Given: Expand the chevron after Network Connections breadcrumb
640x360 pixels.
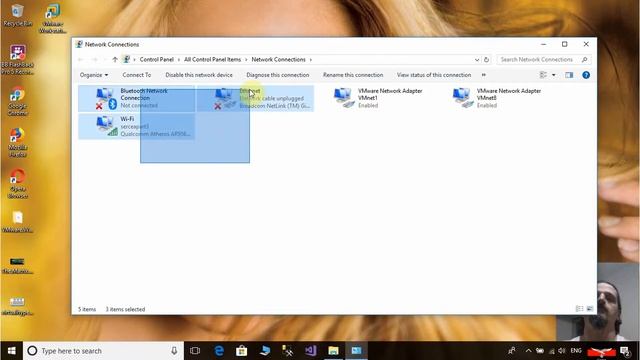Looking at the screenshot, I should (311, 60).
